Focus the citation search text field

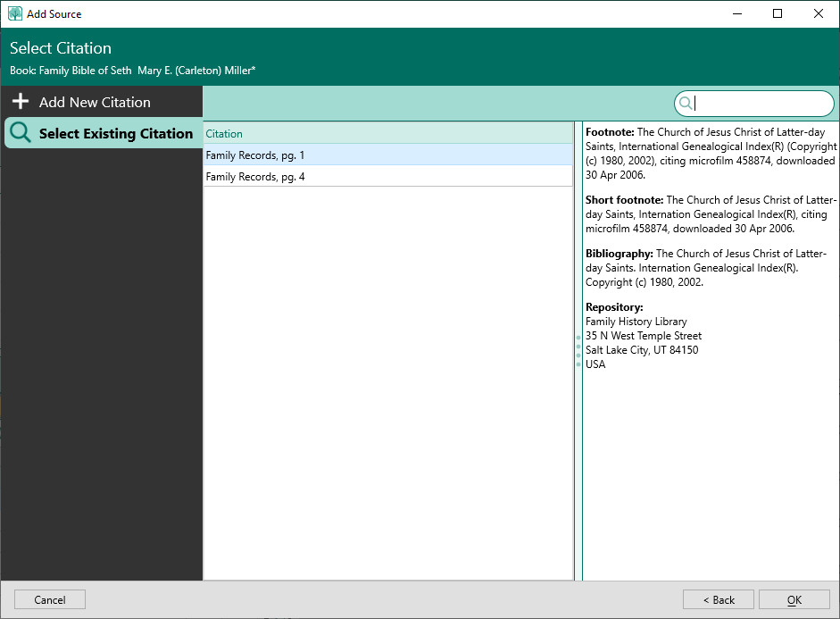click(x=761, y=104)
